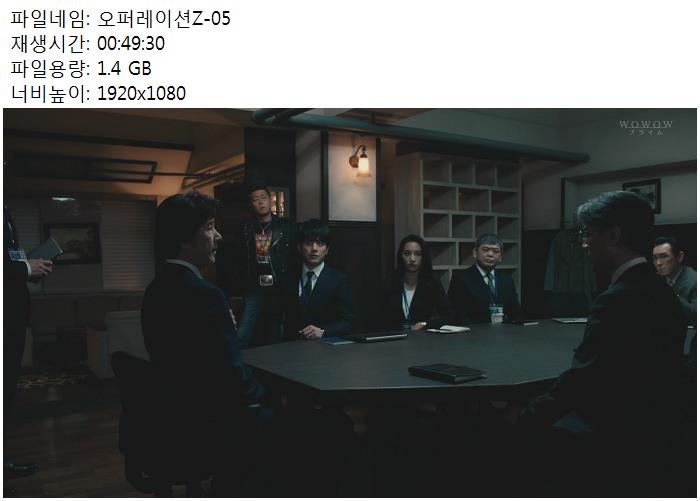Click the video still frame image
The width and height of the screenshot is (700, 501).
350,303
